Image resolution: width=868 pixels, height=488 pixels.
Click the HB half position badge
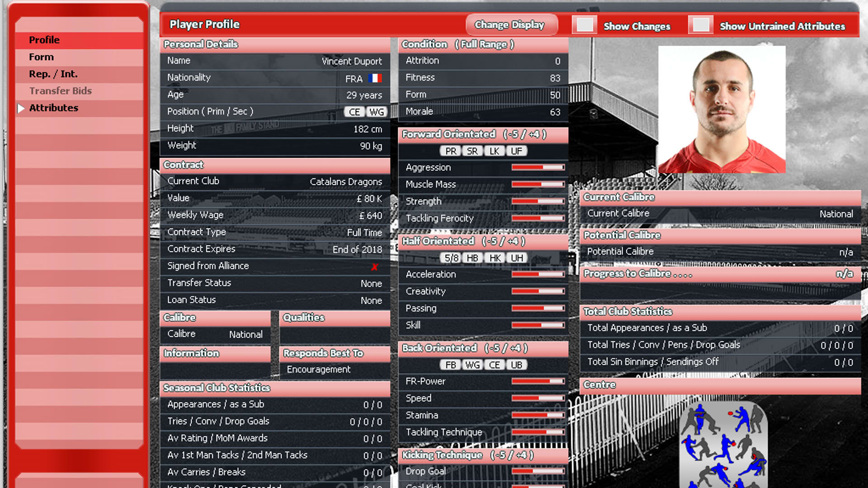(472, 258)
